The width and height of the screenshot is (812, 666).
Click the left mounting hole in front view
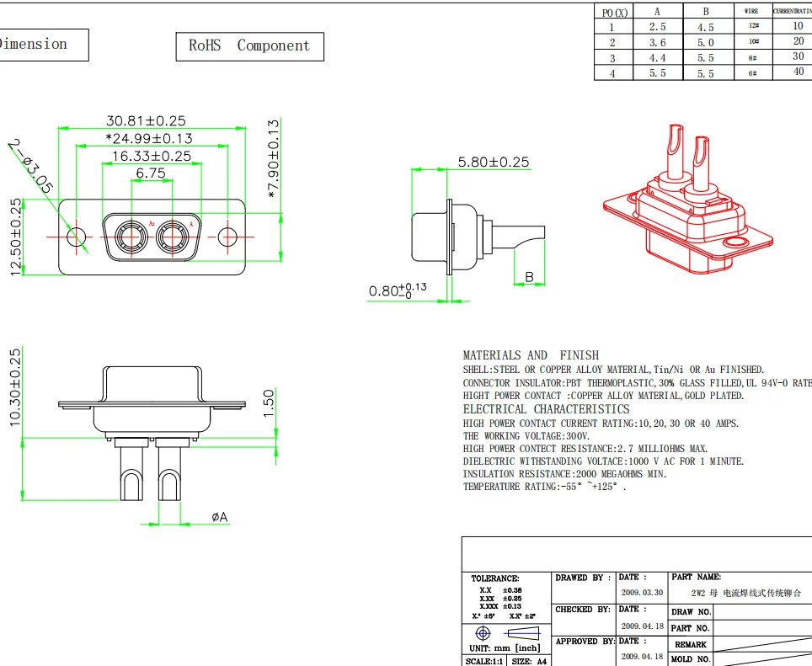point(77,237)
